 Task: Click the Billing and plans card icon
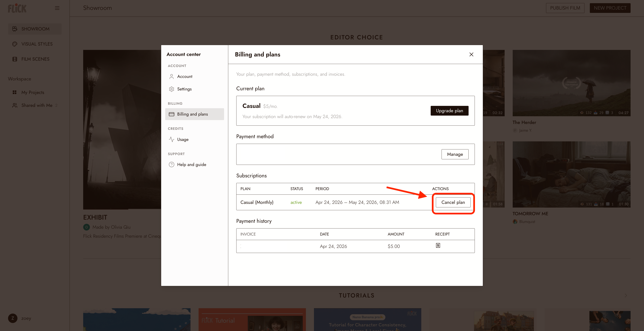[172, 114]
